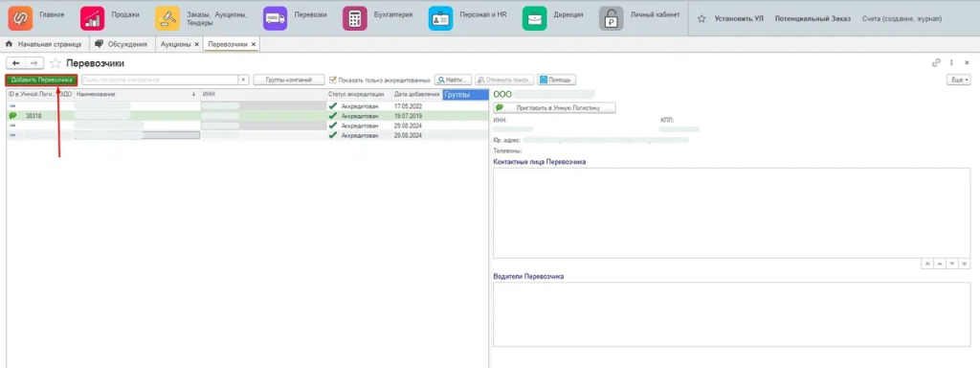
Task: Click Контактные лица Перевозчика list area
Action: [732, 213]
